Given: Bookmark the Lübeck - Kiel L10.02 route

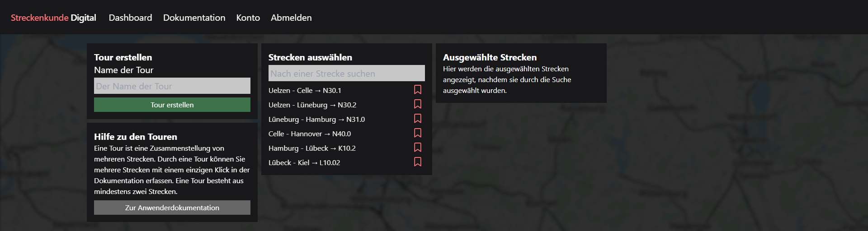Looking at the screenshot, I should (x=418, y=162).
